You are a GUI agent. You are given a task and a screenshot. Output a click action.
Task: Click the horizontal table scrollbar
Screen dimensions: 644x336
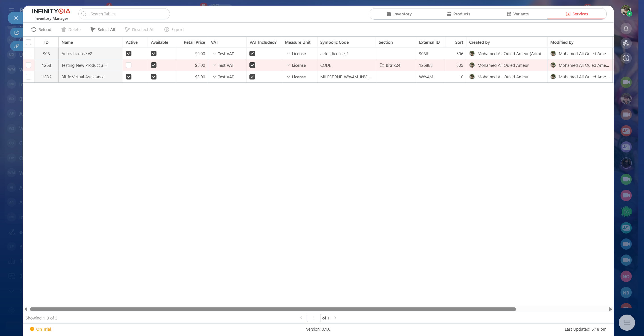[272, 309]
